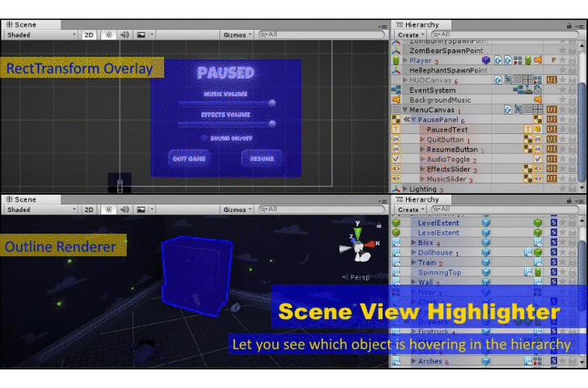Image resolution: width=588 pixels, height=388 pixels.
Task: Expand the Lighting object
Action: pyautogui.click(x=405, y=188)
